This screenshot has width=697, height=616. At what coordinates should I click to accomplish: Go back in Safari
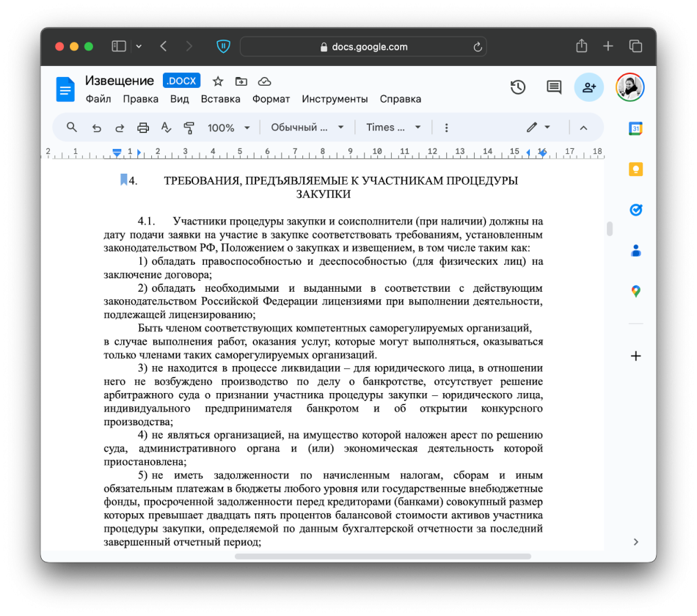[164, 46]
